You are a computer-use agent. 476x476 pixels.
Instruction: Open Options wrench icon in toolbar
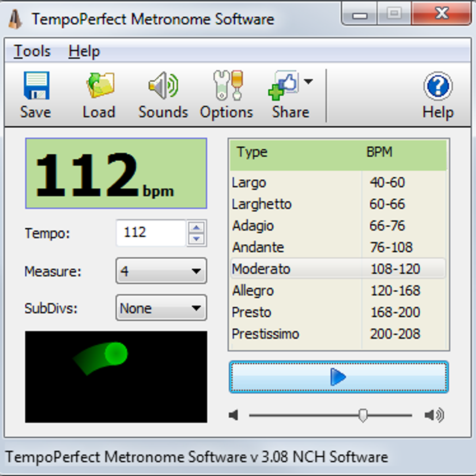click(227, 85)
